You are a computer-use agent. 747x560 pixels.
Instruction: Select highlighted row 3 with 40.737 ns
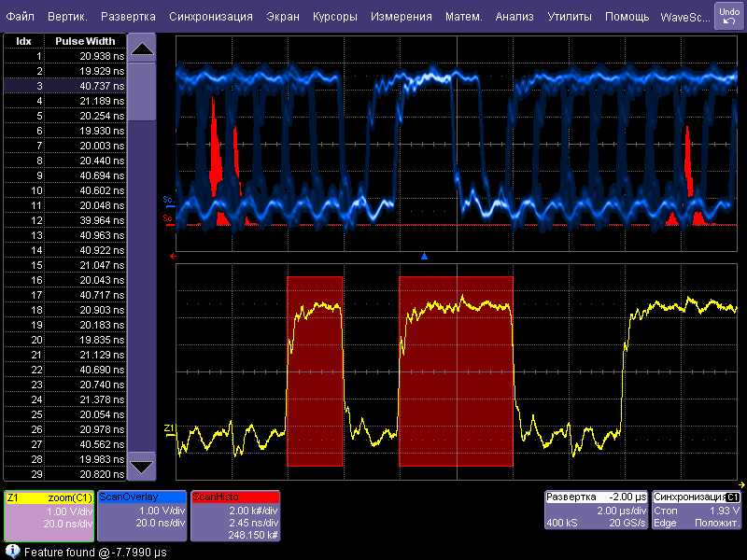[64, 86]
